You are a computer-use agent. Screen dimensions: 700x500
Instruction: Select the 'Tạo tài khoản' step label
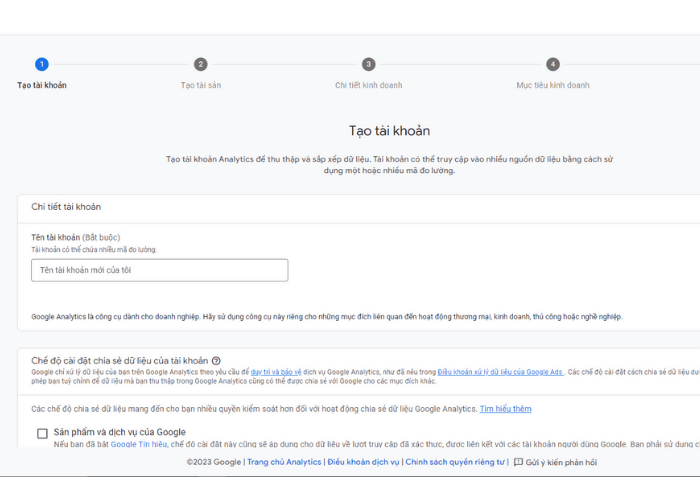tap(42, 85)
